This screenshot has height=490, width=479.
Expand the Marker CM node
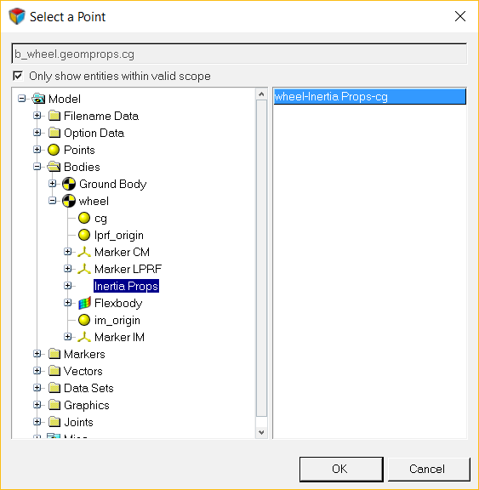click(x=68, y=252)
